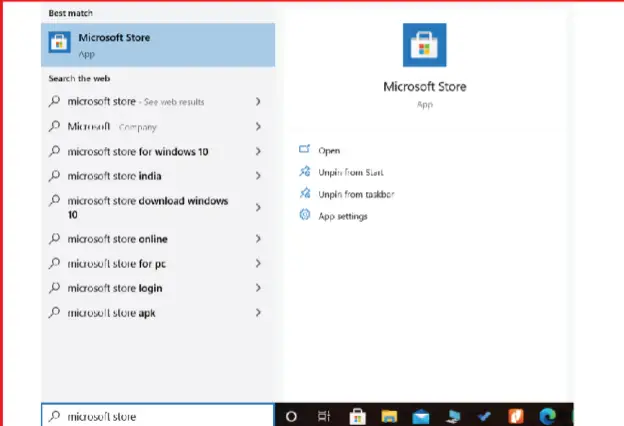Expand chevron for 'microsoft store - See web results'
This screenshot has height=426, width=624.
click(258, 102)
